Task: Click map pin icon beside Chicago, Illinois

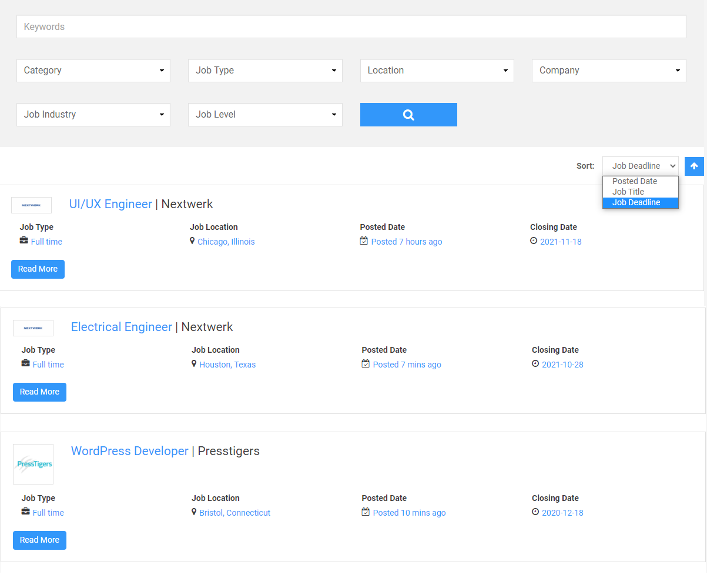Action: click(192, 241)
